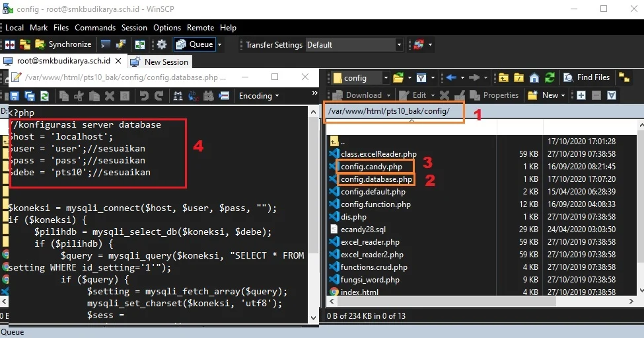Click Keep Remote Directory up to Date icon

140,44
